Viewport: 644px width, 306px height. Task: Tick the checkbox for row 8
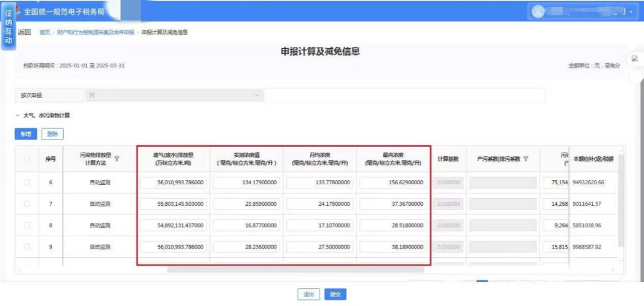[27, 225]
